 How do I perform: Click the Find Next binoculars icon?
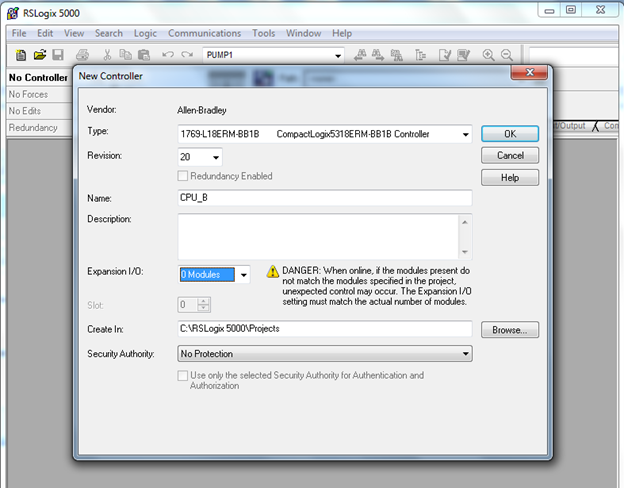378,55
